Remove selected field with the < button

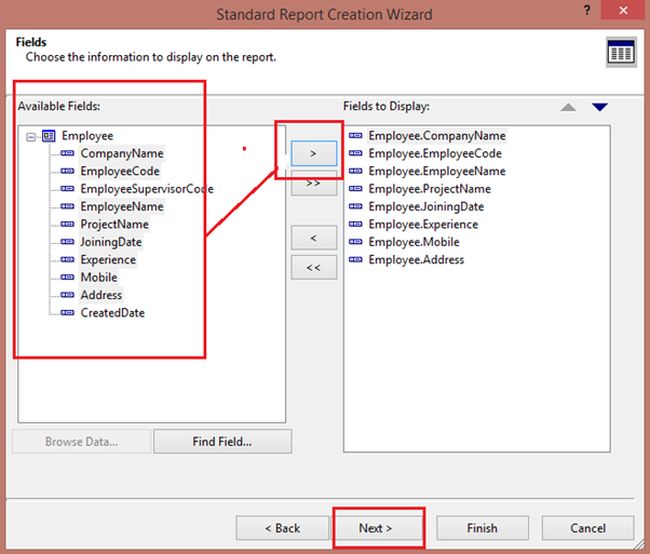pos(313,238)
